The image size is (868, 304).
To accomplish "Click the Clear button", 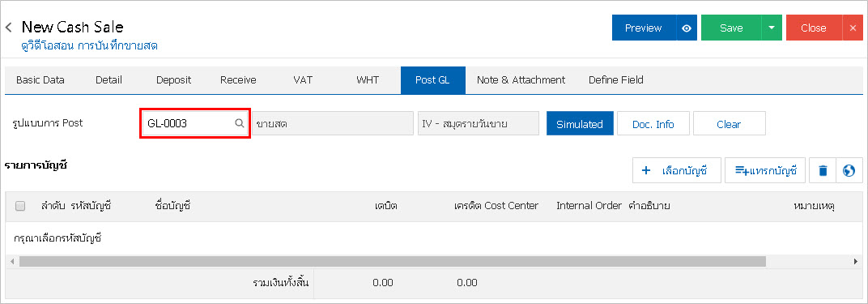I will pos(729,123).
